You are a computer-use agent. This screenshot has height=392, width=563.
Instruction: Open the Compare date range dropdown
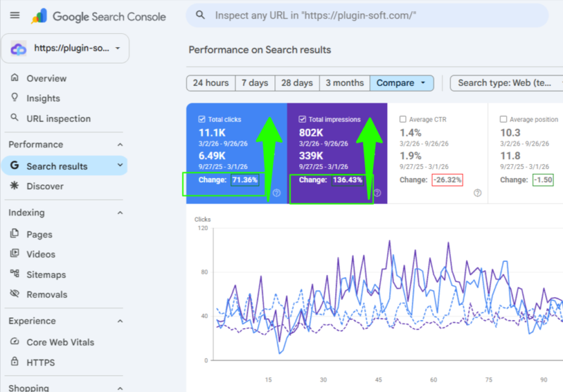coord(401,83)
